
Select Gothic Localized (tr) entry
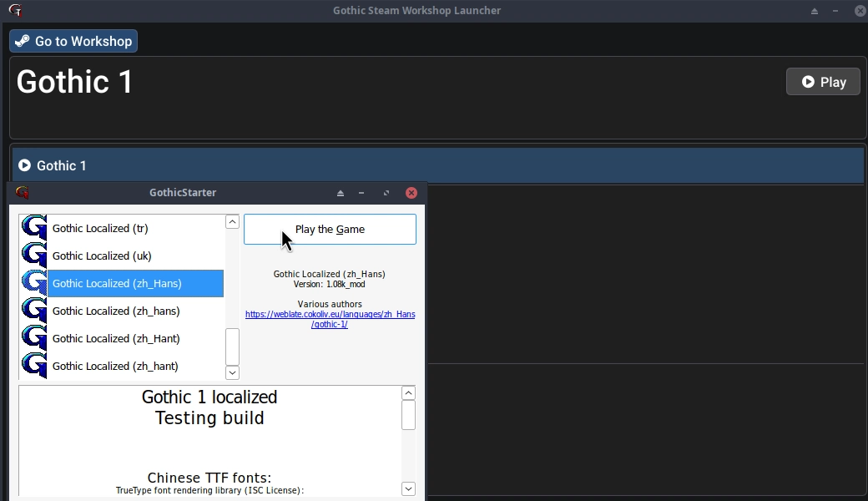[121, 228]
